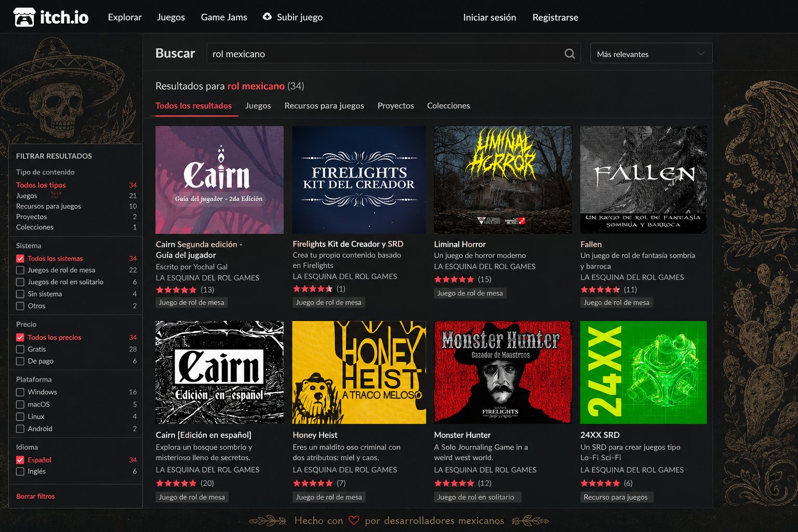
Task: Open the Juegos nav menu item
Action: tap(171, 17)
